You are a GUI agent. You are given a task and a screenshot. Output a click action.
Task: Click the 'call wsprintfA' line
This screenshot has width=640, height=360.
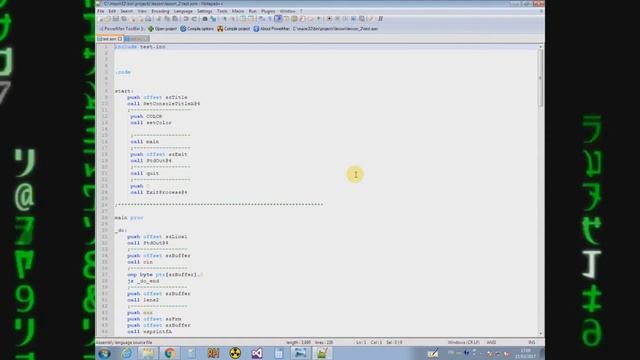click(x=149, y=332)
